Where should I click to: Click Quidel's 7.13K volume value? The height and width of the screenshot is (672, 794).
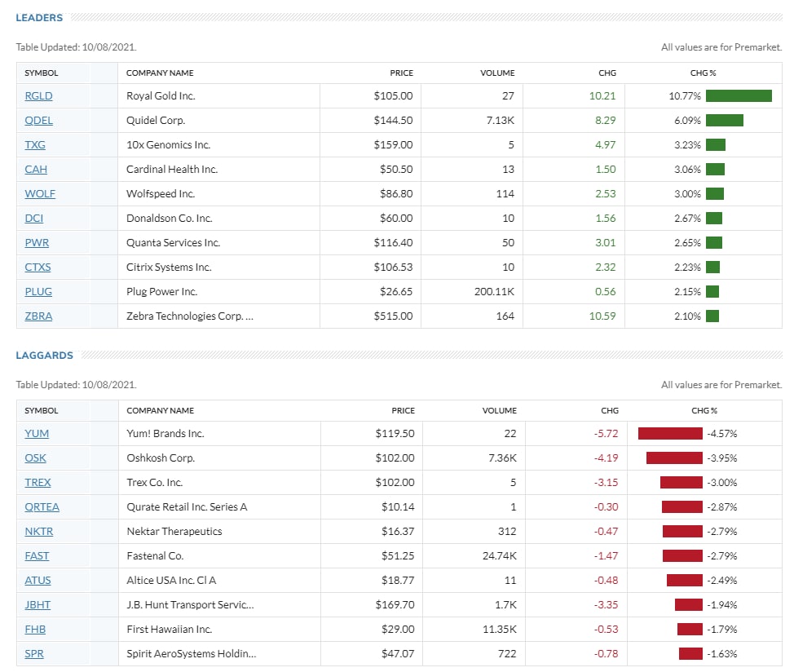[500, 120]
